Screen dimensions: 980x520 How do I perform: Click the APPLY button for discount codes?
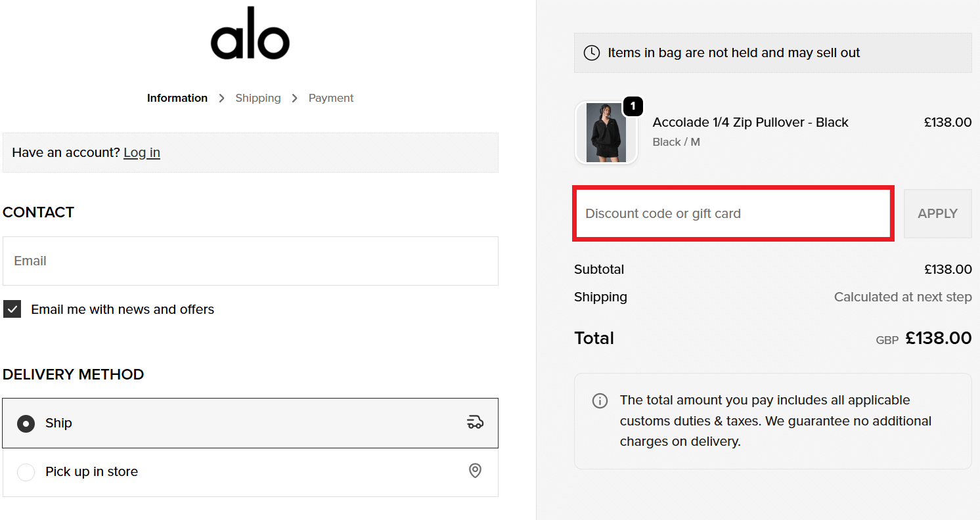(937, 213)
